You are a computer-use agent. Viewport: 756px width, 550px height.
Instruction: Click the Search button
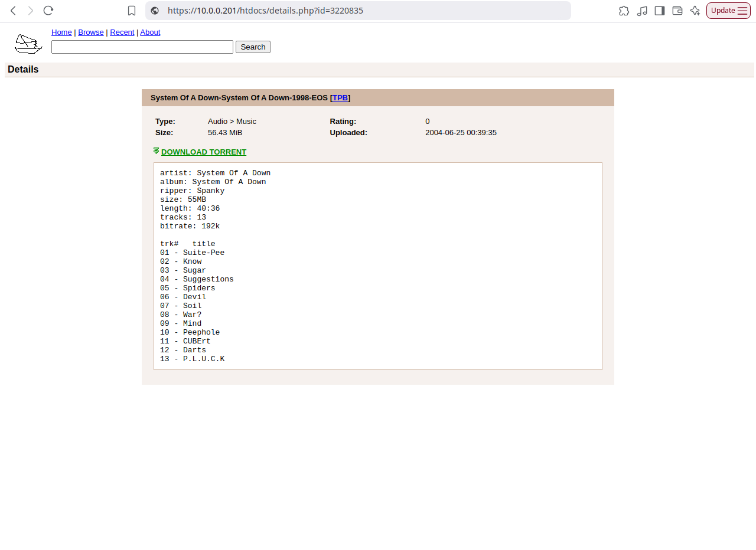tap(253, 47)
